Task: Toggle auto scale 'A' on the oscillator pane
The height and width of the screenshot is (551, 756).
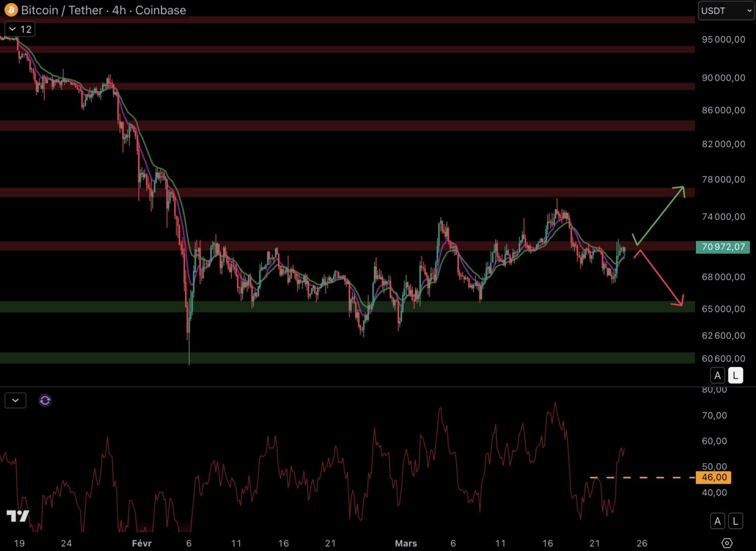Action: 717,521
